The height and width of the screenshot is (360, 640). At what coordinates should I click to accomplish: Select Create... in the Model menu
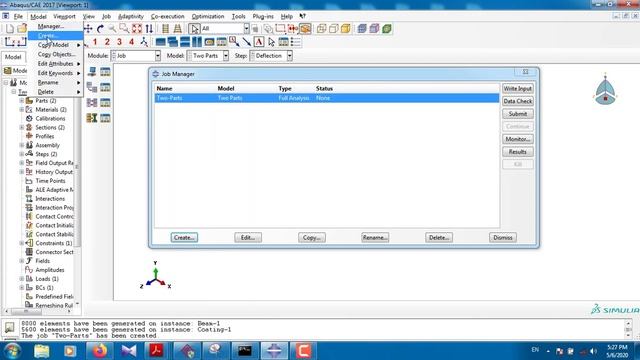[x=56, y=36]
